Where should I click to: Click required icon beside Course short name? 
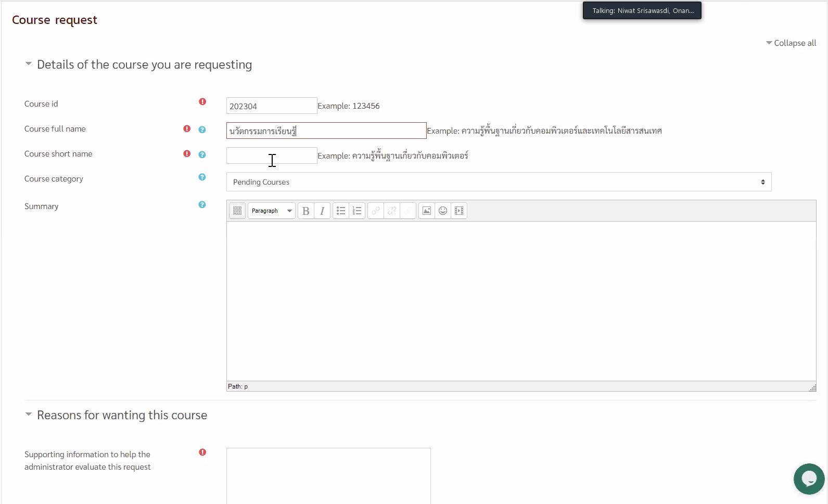coord(187,154)
